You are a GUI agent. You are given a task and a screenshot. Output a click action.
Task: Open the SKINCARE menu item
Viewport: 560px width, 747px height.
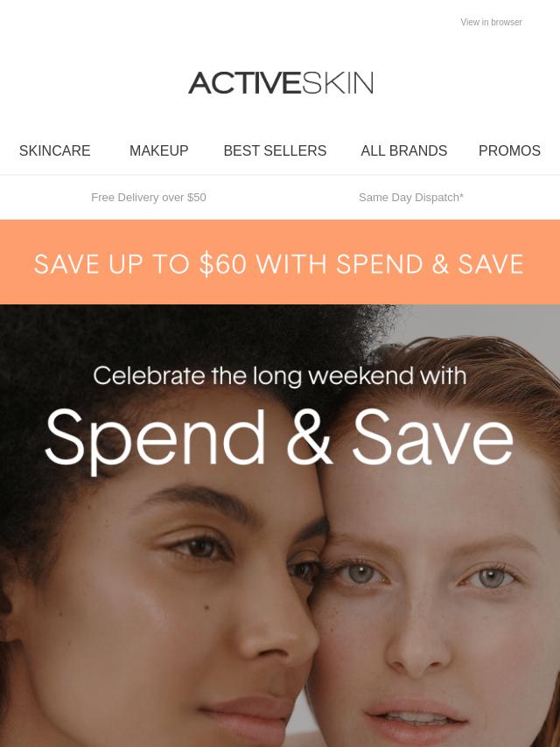tap(55, 150)
